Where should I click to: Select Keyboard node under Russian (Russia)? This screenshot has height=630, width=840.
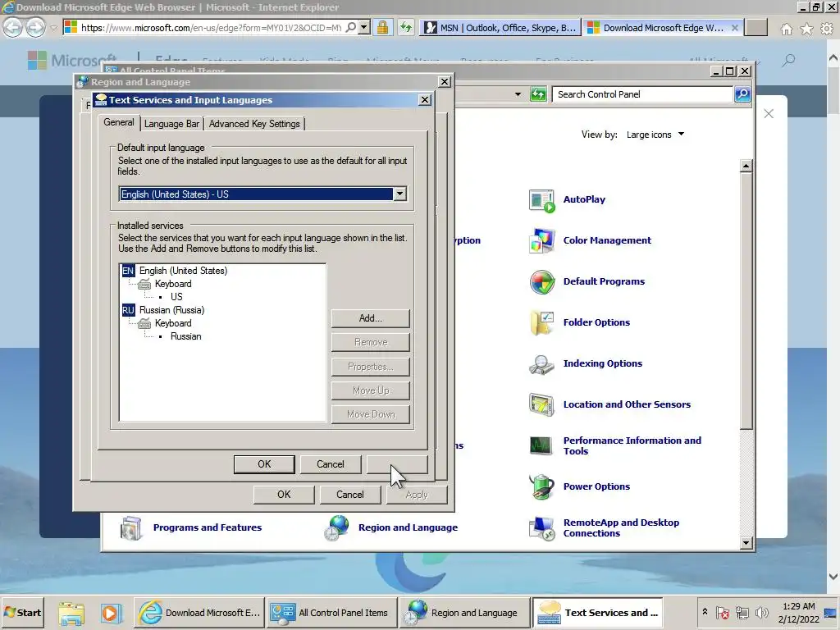[172, 323]
